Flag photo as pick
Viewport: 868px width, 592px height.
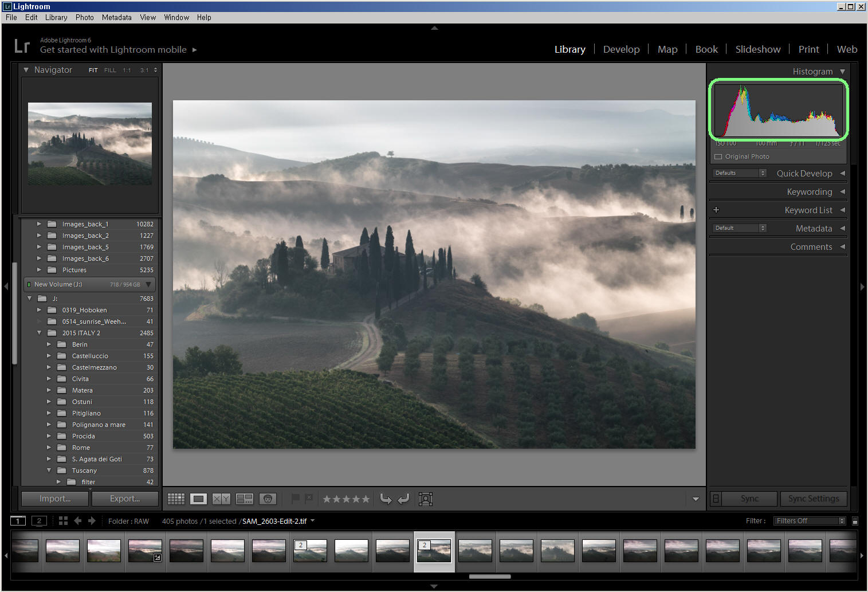[x=296, y=499]
